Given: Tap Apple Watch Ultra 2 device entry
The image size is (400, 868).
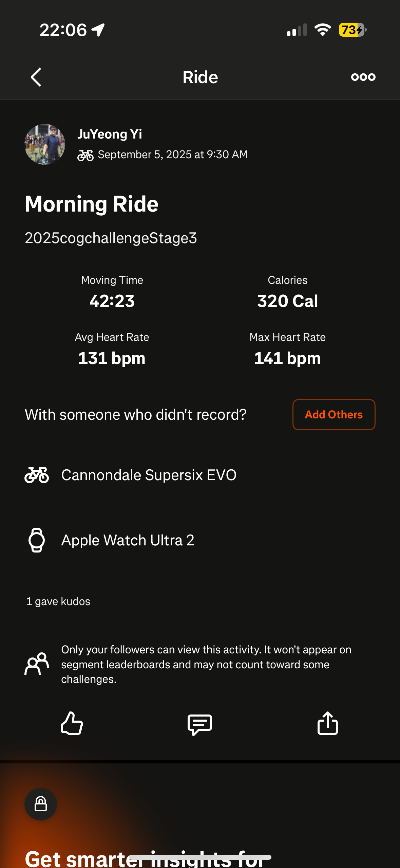Looking at the screenshot, I should click(128, 540).
